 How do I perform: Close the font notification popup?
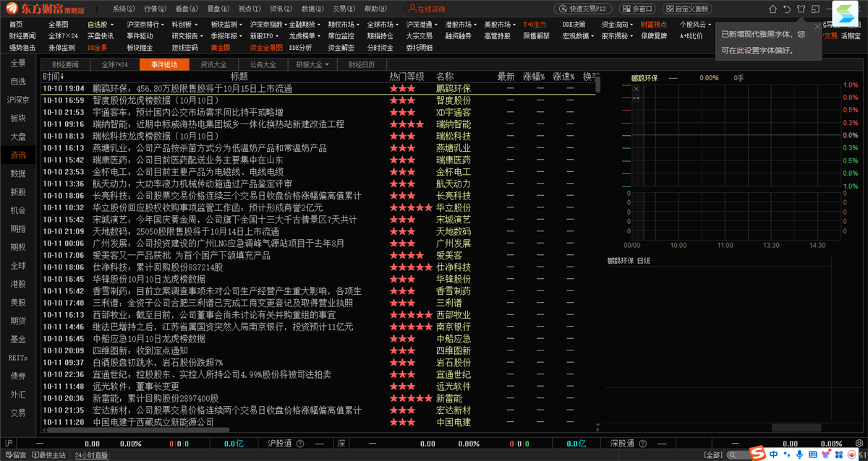pyautogui.click(x=817, y=27)
